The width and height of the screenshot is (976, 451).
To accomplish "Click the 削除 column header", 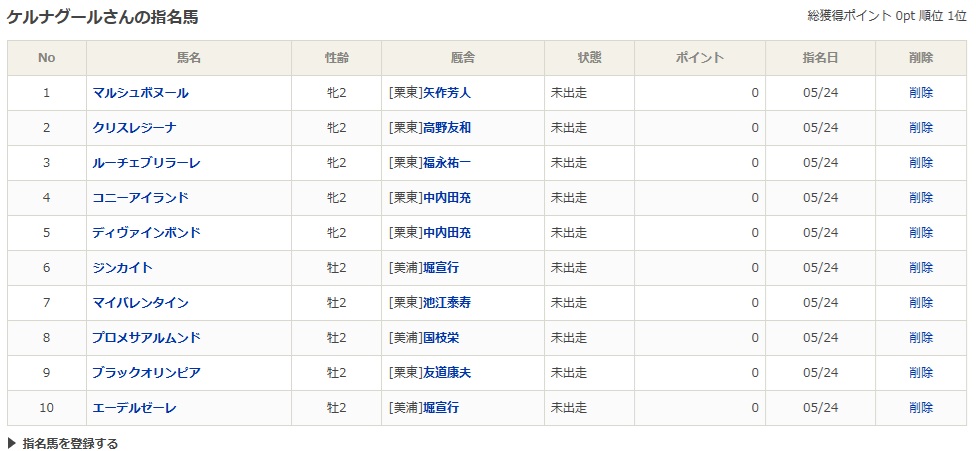I will click(x=921, y=58).
